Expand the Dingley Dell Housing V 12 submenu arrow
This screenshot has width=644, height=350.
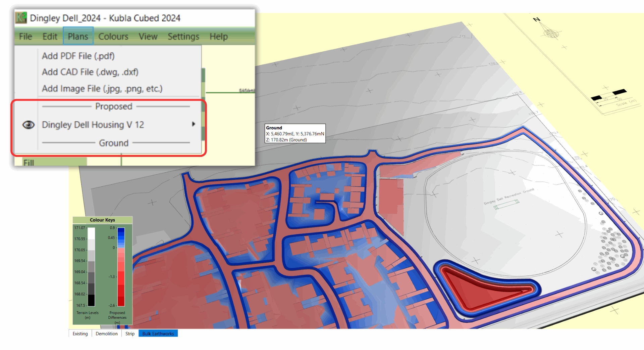click(x=194, y=124)
